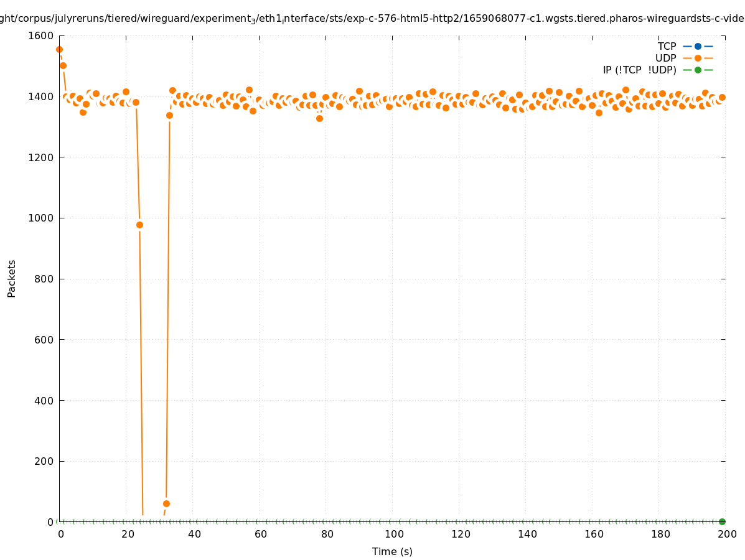The width and height of the screenshot is (745, 560).
Task: Click the green IP legend marker
Action: (x=698, y=70)
